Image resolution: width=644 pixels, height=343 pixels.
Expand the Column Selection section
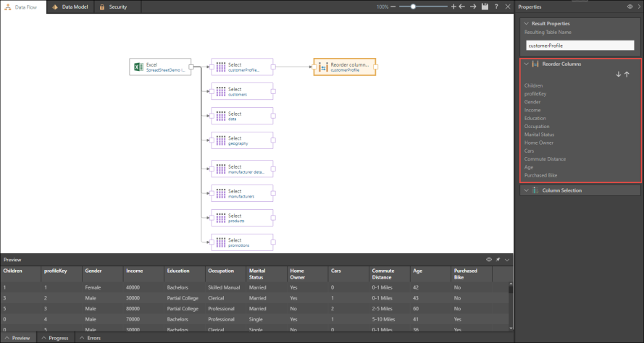[x=526, y=190]
